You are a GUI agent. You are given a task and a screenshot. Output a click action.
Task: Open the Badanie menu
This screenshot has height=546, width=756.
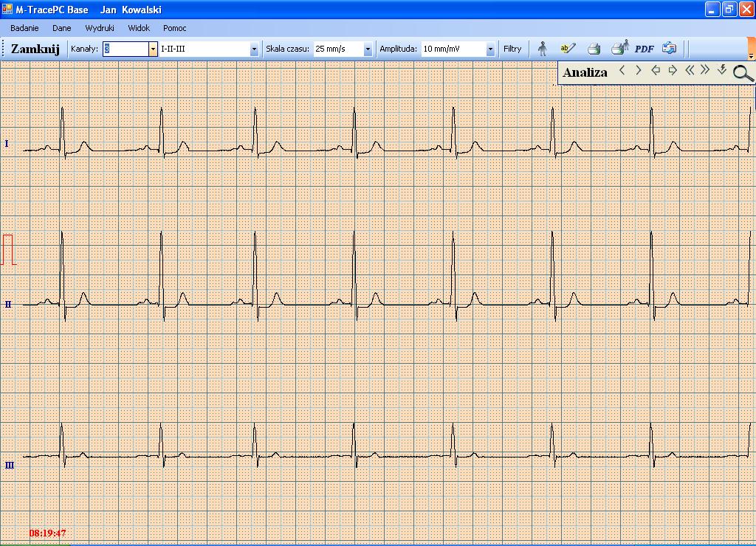click(x=24, y=28)
